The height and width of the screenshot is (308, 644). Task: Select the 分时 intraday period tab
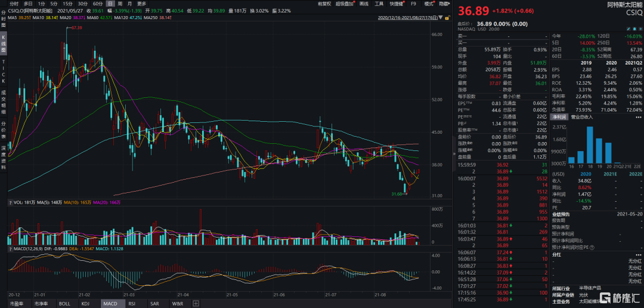point(14,4)
